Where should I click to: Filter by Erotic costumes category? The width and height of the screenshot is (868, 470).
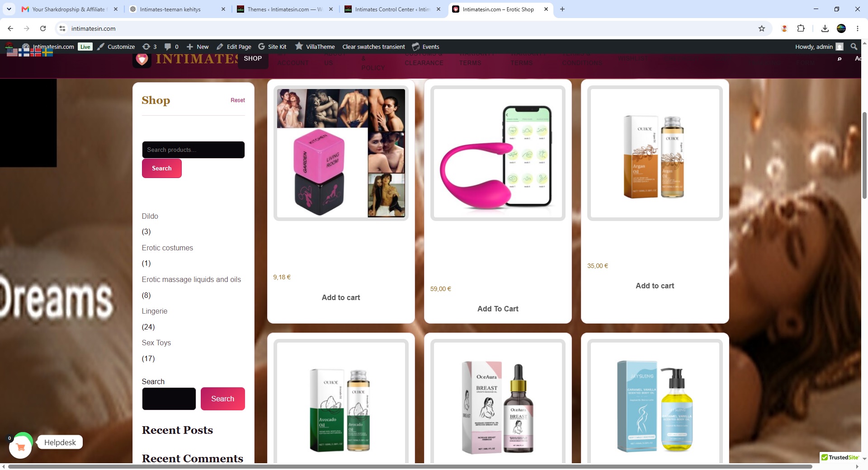(167, 248)
